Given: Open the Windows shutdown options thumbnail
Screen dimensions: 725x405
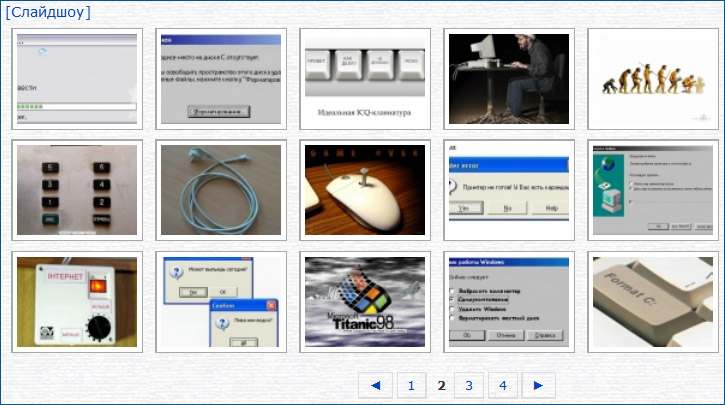Looking at the screenshot, I should (x=509, y=302).
